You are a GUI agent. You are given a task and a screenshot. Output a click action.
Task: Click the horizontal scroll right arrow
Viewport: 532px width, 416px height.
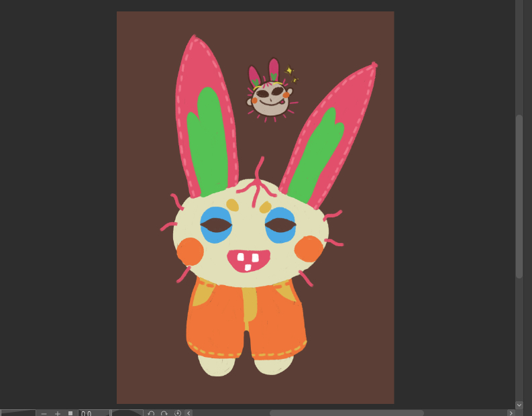pos(511,413)
